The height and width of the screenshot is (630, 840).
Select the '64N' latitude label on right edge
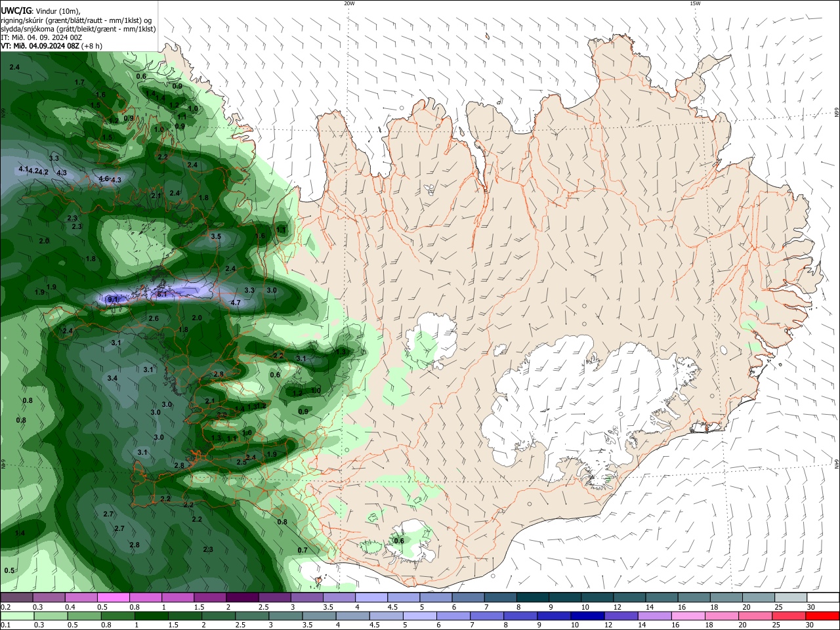tap(837, 464)
